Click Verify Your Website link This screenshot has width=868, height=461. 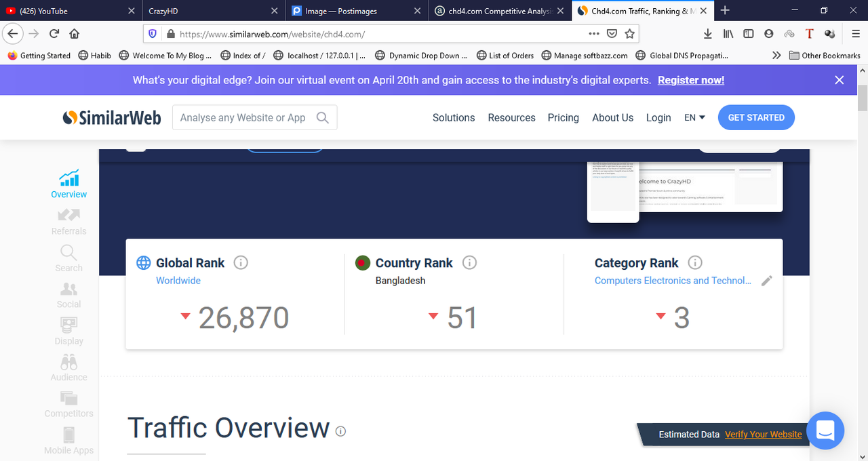(x=763, y=435)
